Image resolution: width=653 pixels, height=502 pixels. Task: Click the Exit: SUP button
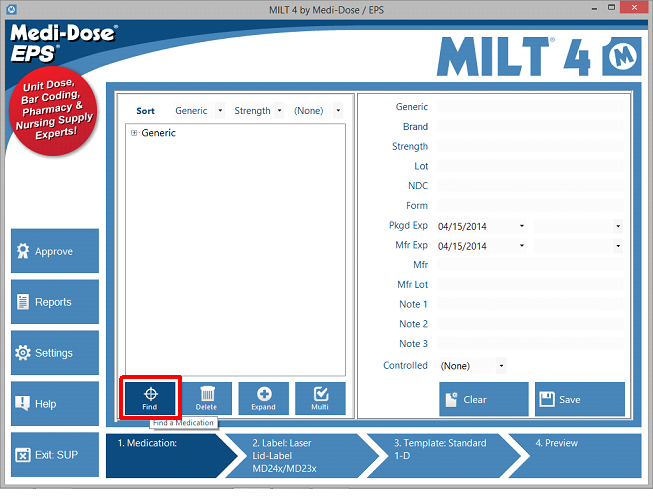click(x=55, y=455)
